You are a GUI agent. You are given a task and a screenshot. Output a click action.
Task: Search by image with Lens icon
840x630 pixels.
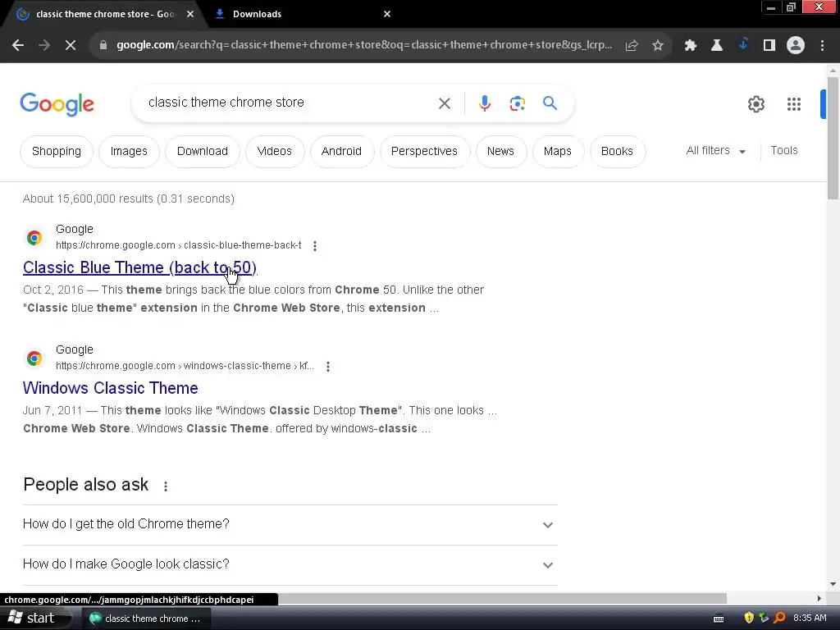(x=517, y=103)
